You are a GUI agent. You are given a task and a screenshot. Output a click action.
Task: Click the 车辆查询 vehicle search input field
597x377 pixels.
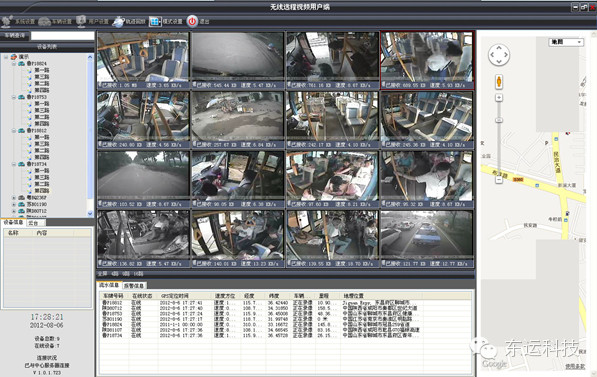pyautogui.click(x=62, y=36)
